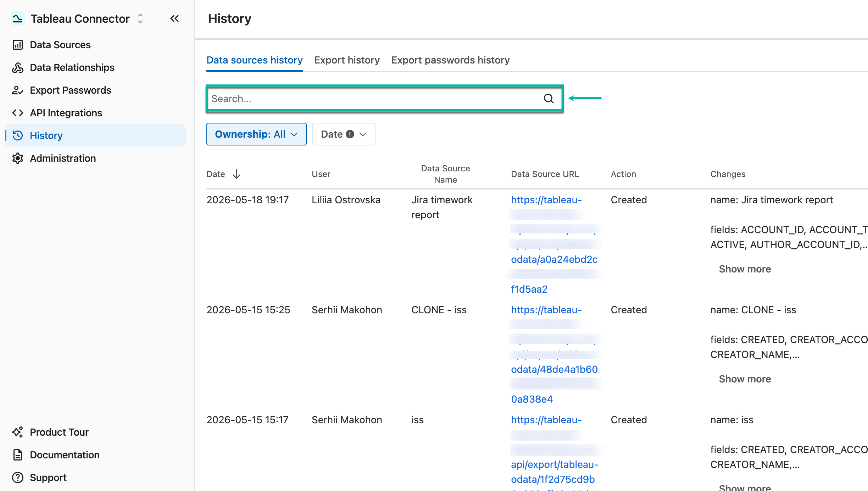Click date 2026-05-15 15:17
Screen dimensions: 868x491
point(247,420)
